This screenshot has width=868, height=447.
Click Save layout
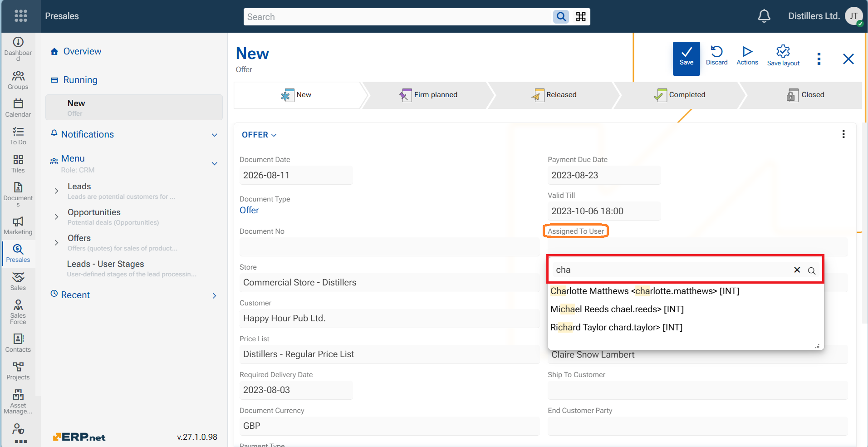(x=783, y=55)
